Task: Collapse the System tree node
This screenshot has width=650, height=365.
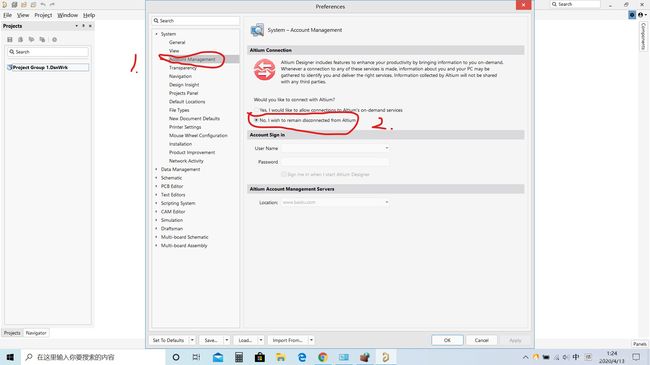Action: (x=157, y=34)
